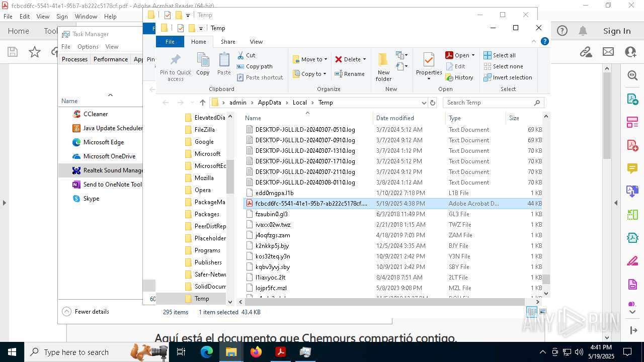Collapse Task Manager Fewer details

(86, 312)
